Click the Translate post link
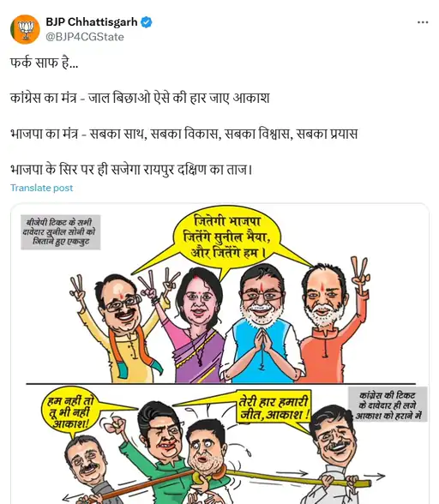Viewport: 439px width, 504px height. pyautogui.click(x=41, y=188)
